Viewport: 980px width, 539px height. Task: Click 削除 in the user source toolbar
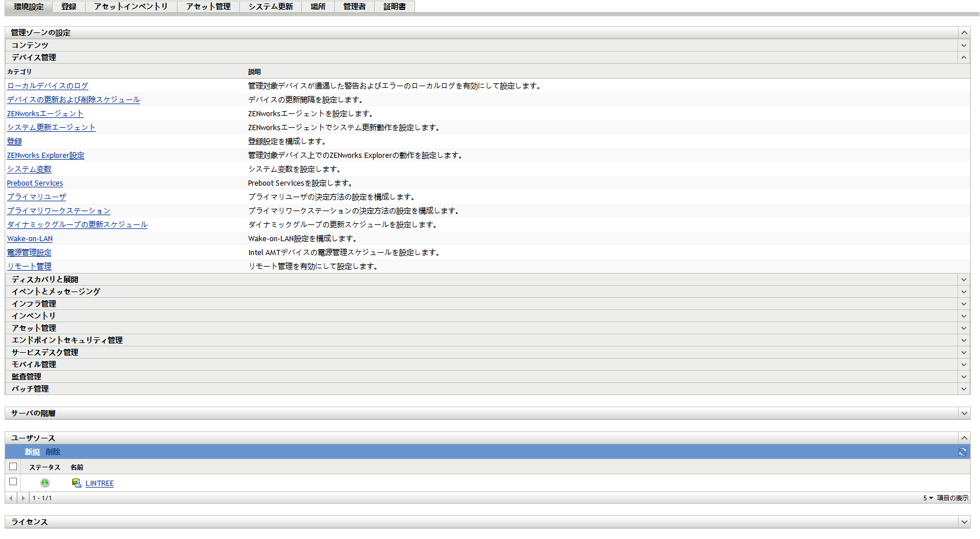click(53, 452)
